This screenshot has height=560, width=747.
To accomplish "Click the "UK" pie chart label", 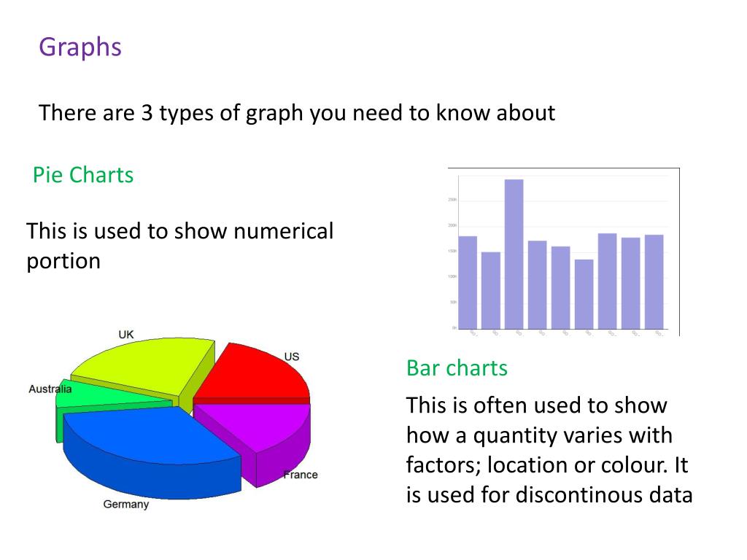I will tap(126, 334).
